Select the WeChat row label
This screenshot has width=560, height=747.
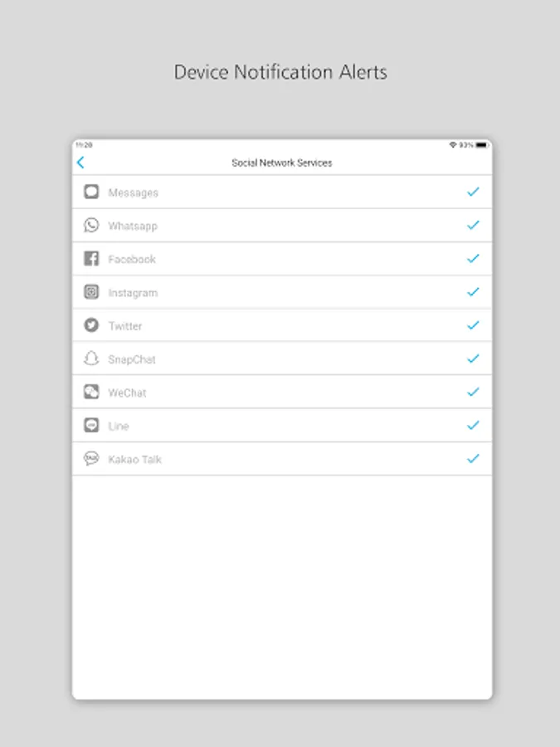pos(127,393)
